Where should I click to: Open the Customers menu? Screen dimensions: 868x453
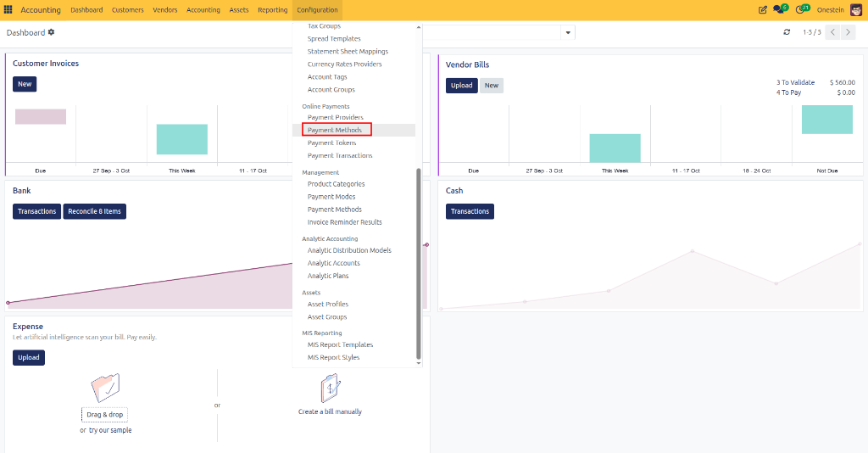(127, 10)
